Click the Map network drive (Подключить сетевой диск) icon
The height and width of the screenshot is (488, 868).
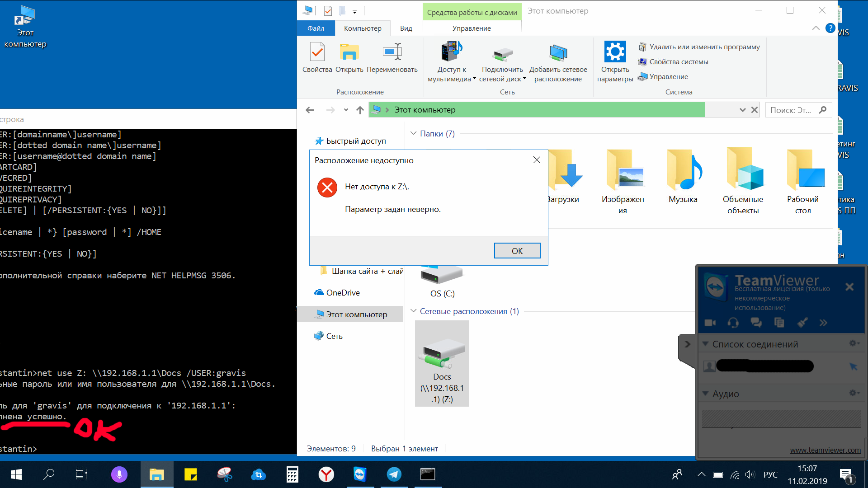click(x=502, y=54)
